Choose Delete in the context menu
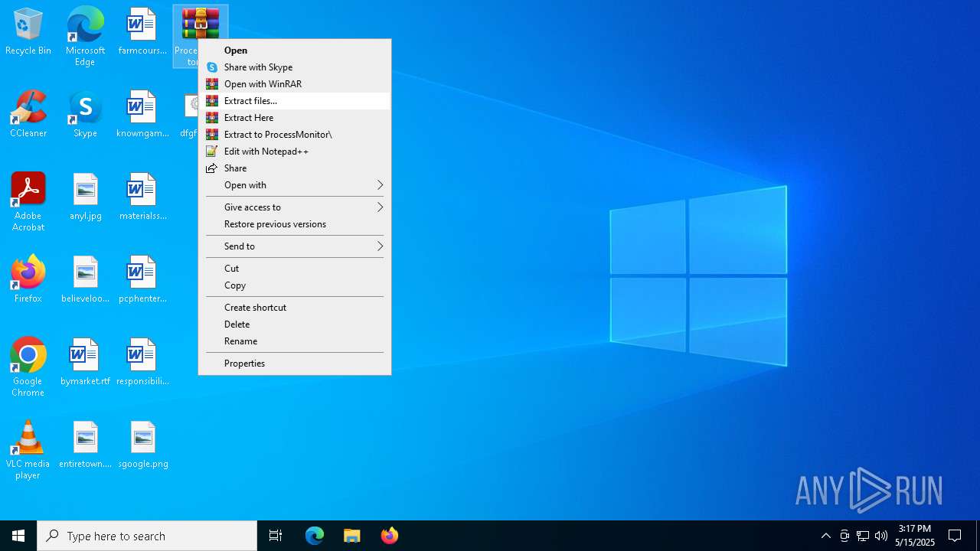Screen dimensions: 980x551 (x=295, y=324)
